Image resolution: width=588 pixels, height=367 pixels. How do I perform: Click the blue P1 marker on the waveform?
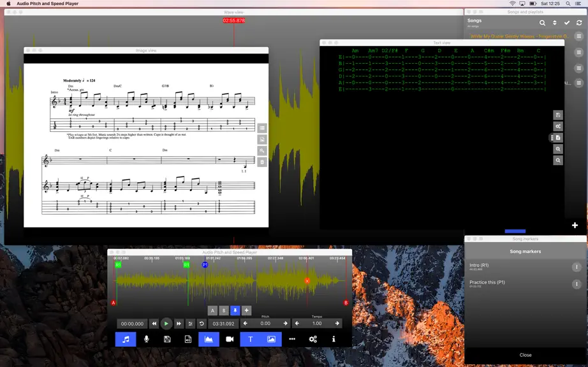(205, 265)
